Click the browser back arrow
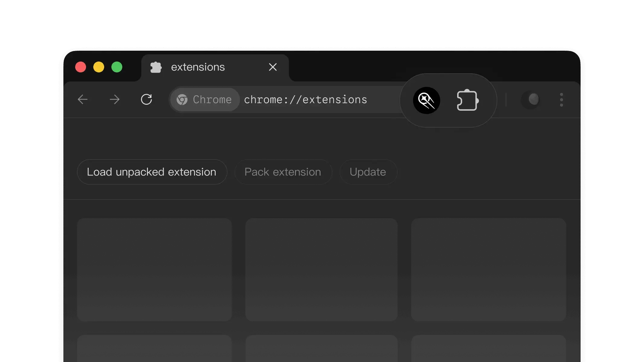 (x=82, y=99)
